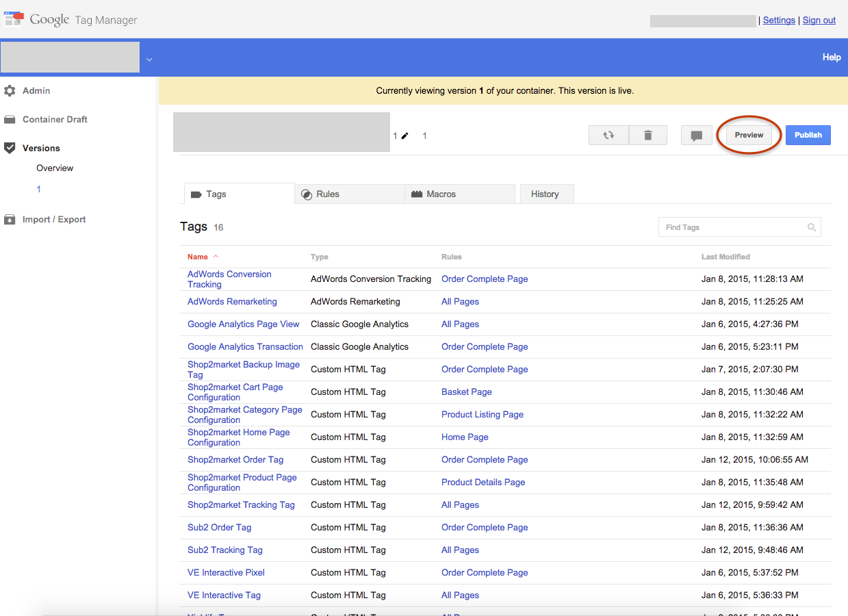Open Shop2market Home Page Configuration tag
The width and height of the screenshot is (848, 616).
coord(239,437)
